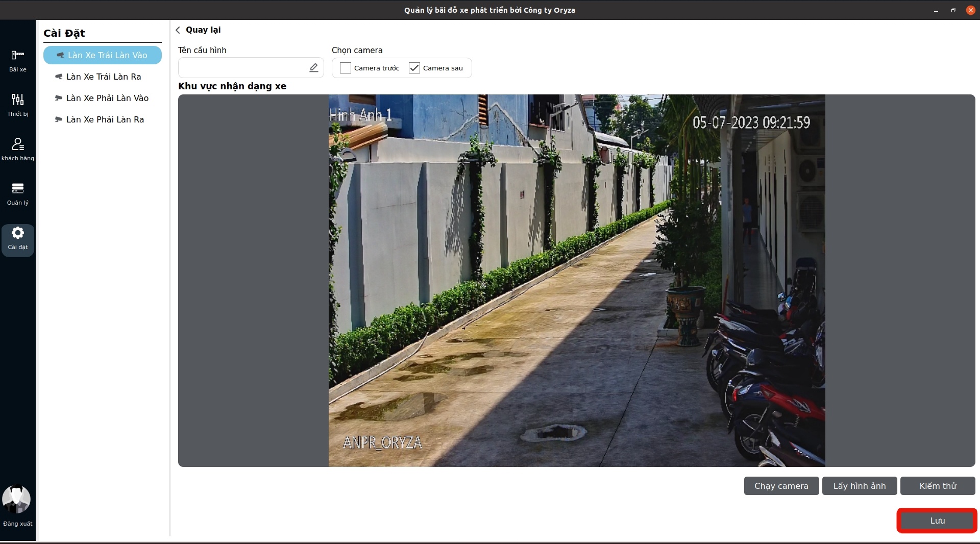This screenshot has height=544, width=980.
Task: Go back via the Quay lại link
Action: point(203,30)
